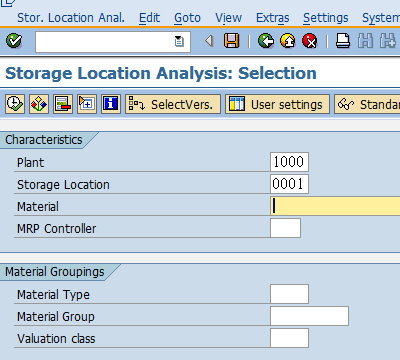
Task: Click the Storage Location Analysis: Selection title
Action: (x=161, y=73)
